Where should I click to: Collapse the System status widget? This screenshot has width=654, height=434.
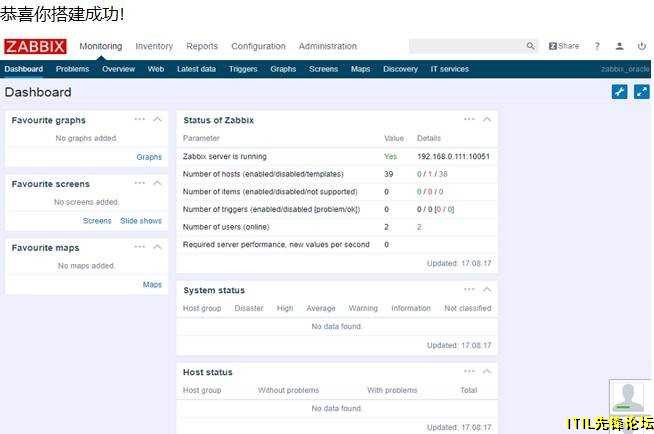[x=487, y=289]
